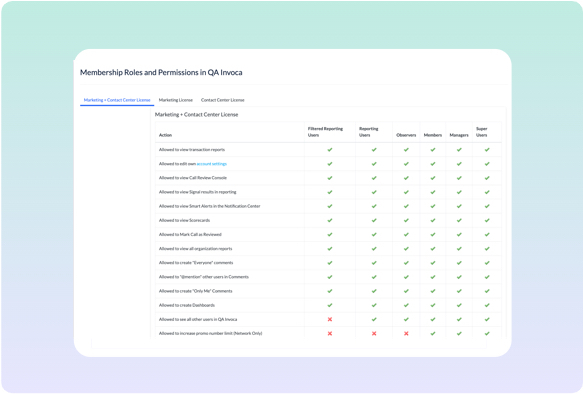583x394 pixels.
Task: Click Members checkmark for increase promo number limit
Action: (433, 333)
